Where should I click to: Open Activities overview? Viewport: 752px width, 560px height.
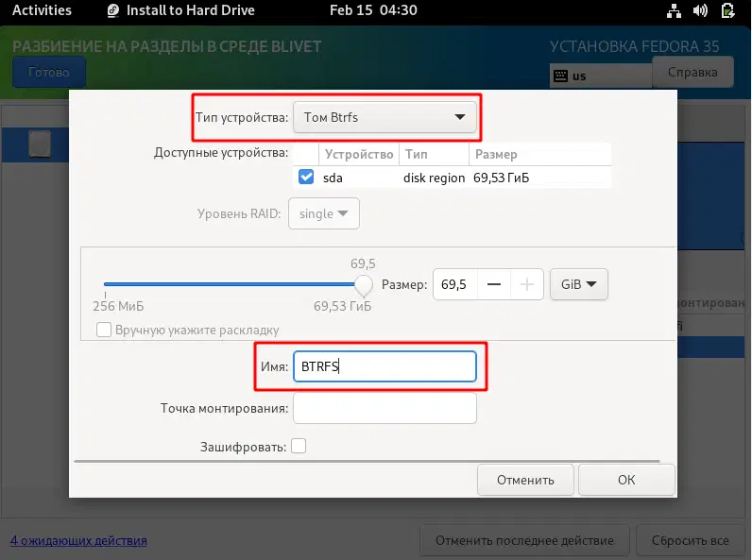click(42, 10)
